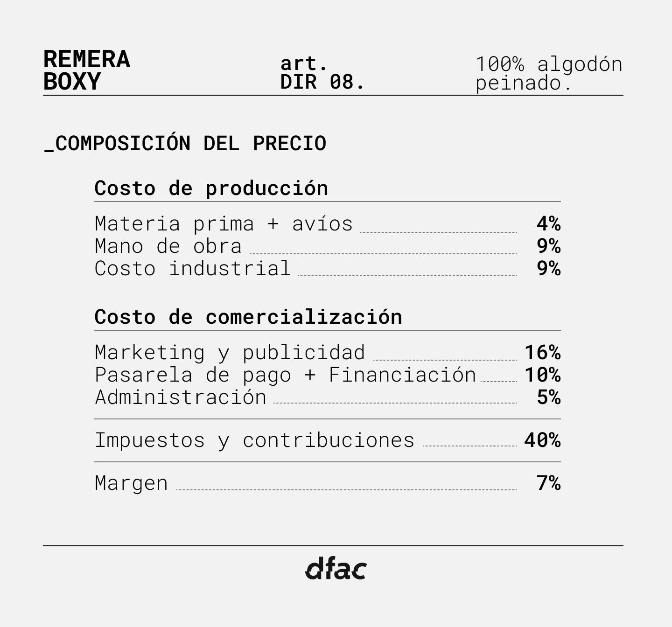This screenshot has width=672, height=627.
Task: Click the 100% algodón peinado description
Action: pyautogui.click(x=549, y=73)
